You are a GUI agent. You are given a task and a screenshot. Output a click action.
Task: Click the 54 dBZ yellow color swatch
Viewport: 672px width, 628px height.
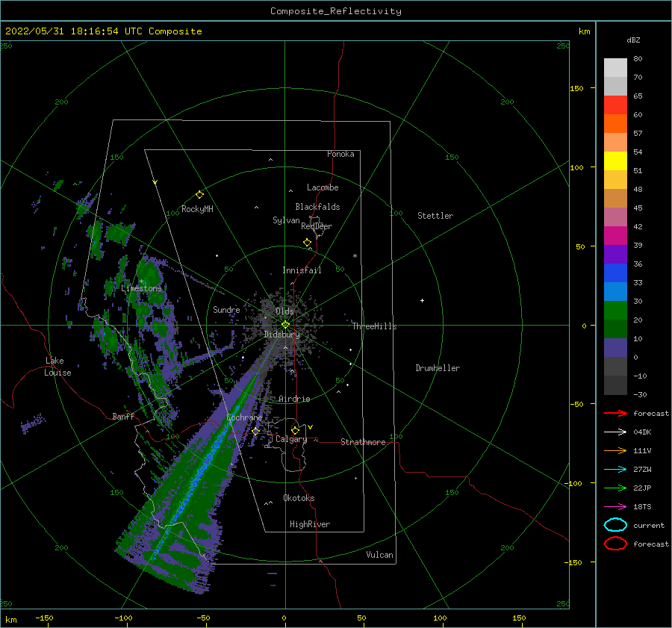click(615, 161)
